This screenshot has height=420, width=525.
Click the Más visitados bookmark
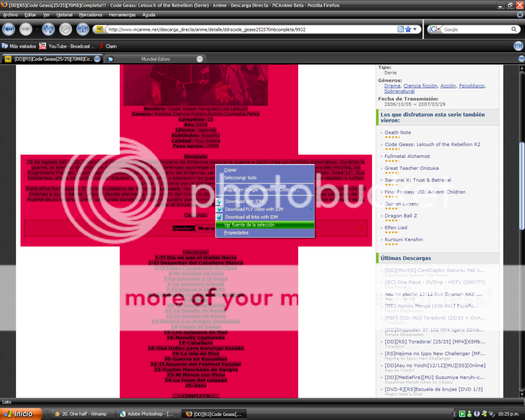(x=19, y=46)
